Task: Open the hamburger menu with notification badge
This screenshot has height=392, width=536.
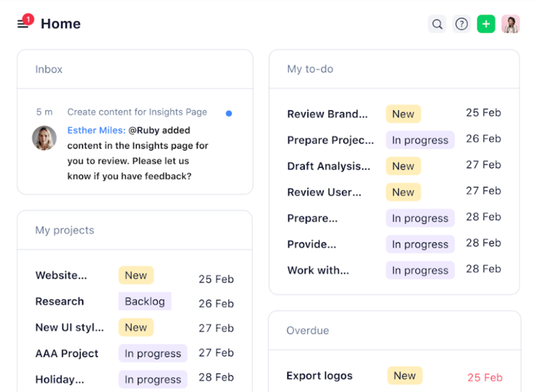Action: [23, 24]
